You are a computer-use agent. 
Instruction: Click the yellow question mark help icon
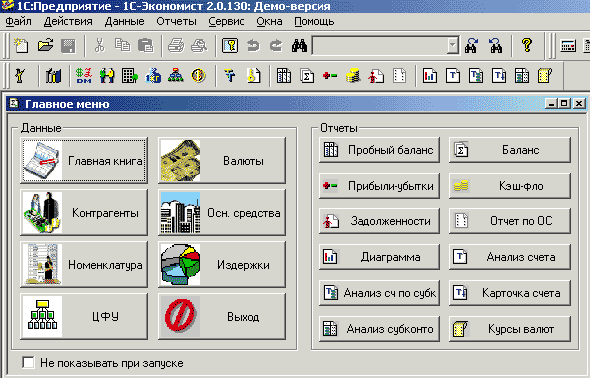[x=527, y=46]
